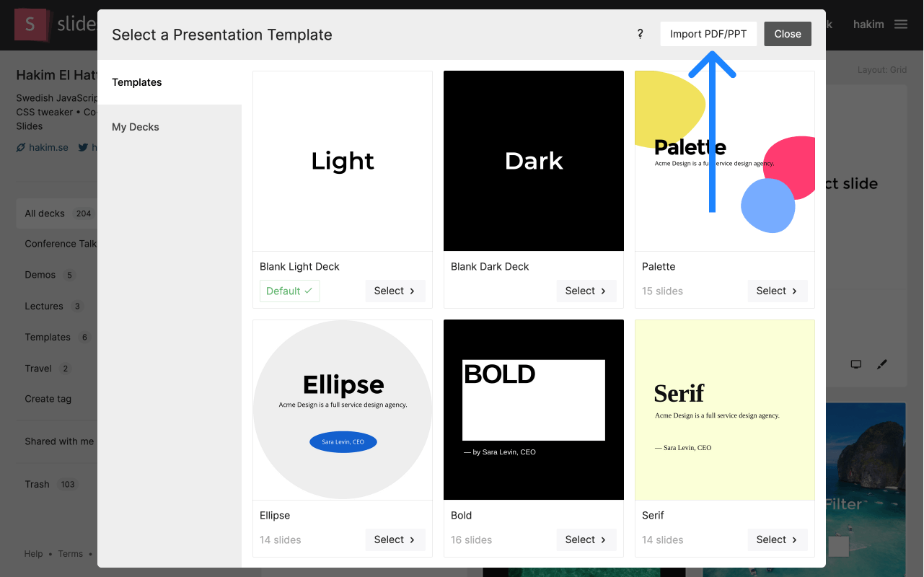Click the pencil edit icon on the deck
The height and width of the screenshot is (577, 924).
(881, 364)
